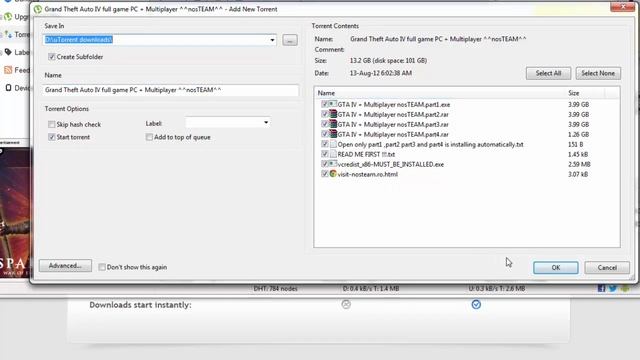Screen dimensions: 640x360
Task: Click the grey cross circle on the webpage
Action: click(x=346, y=304)
